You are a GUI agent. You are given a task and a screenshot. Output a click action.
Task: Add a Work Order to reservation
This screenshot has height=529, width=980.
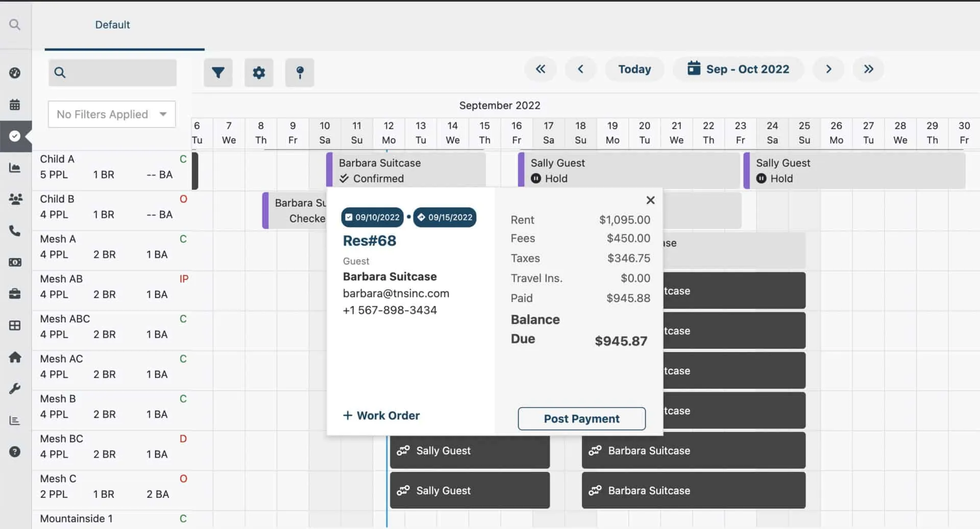point(381,415)
